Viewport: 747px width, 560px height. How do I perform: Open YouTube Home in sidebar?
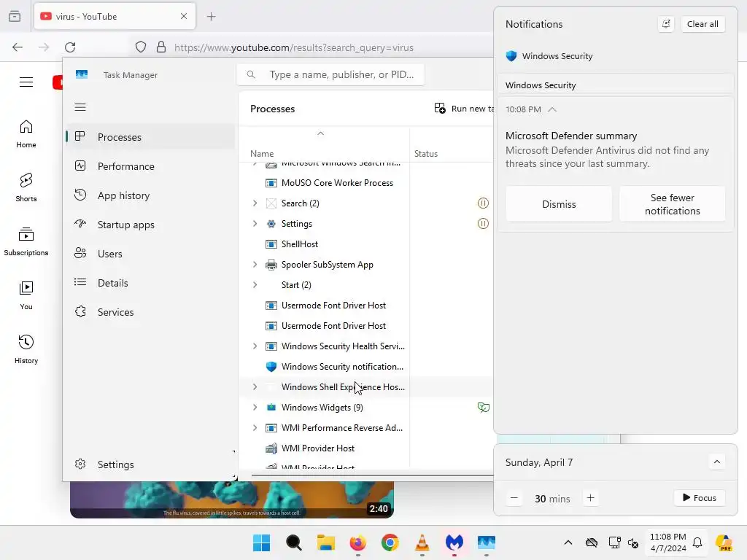coord(26,134)
